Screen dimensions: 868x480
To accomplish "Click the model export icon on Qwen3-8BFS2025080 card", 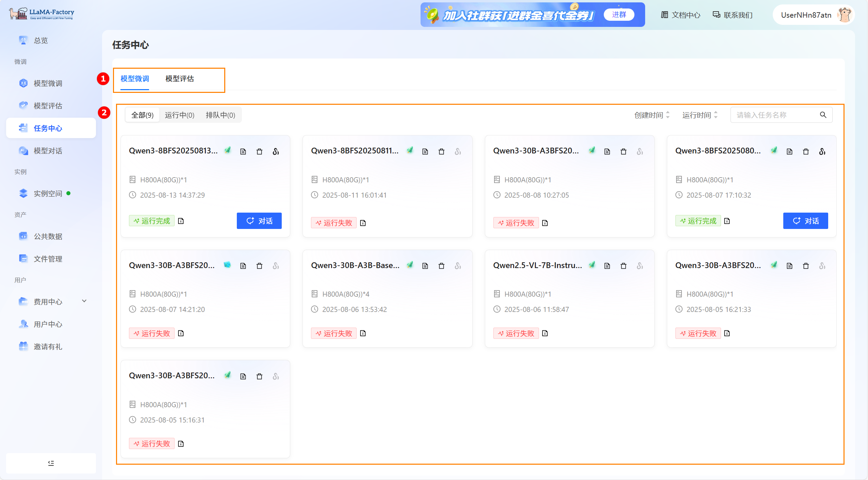I will [x=822, y=151].
